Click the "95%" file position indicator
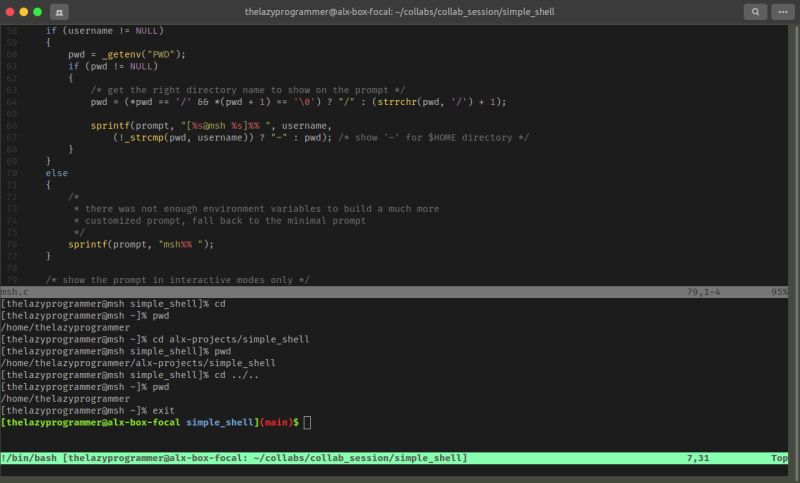800x483 pixels. point(779,292)
